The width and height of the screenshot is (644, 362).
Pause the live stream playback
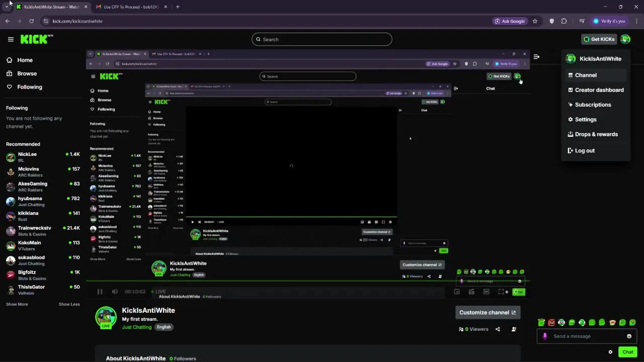(100, 292)
